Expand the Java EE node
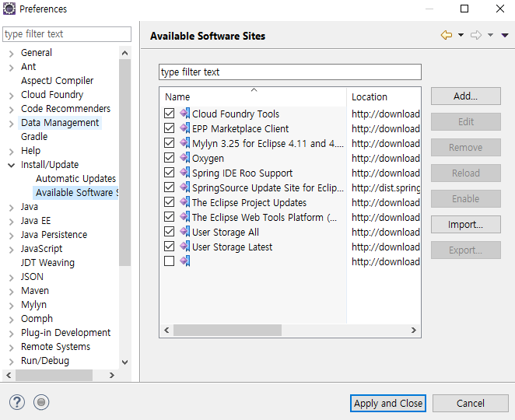 [x=11, y=222]
